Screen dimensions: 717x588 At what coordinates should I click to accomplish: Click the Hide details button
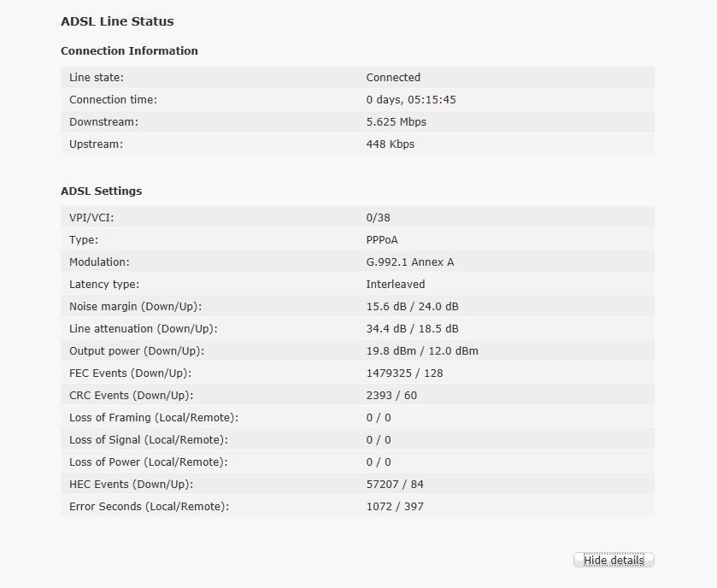coord(614,560)
